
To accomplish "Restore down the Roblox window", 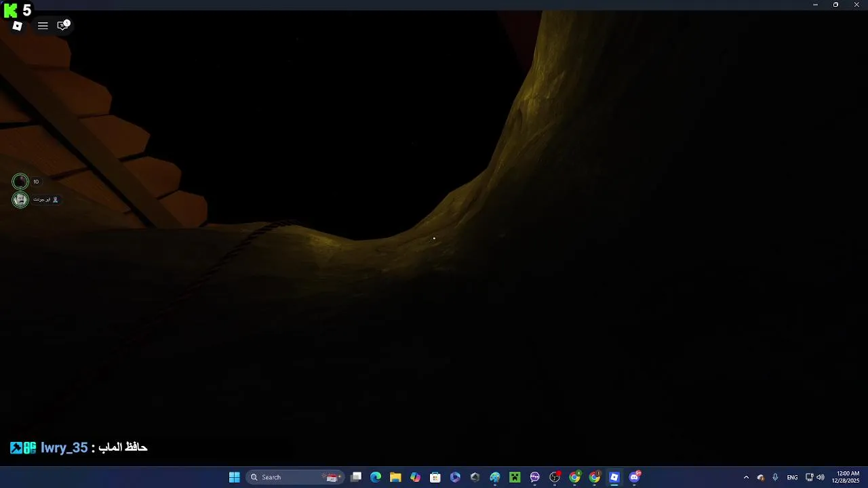I will [835, 5].
